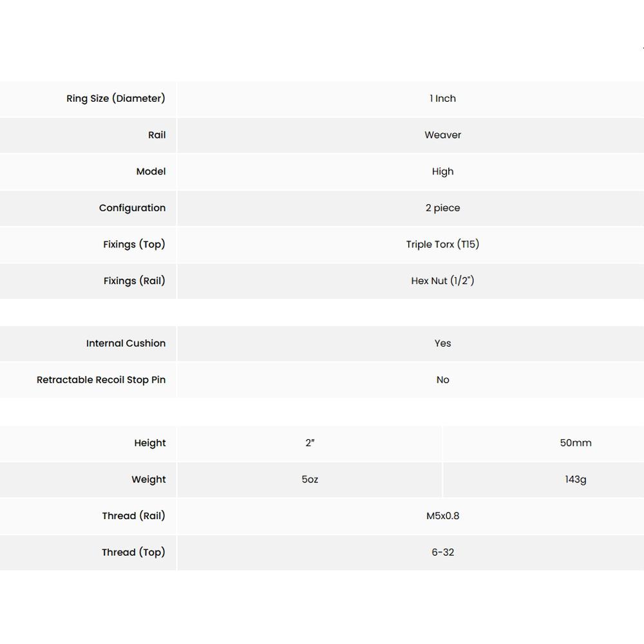Click 'No' in the Recoil Stop Pin row
The width and height of the screenshot is (644, 644).
coord(442,380)
